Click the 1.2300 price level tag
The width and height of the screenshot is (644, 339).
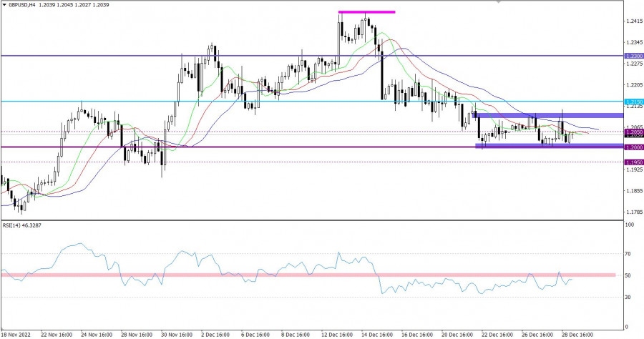[634, 56]
